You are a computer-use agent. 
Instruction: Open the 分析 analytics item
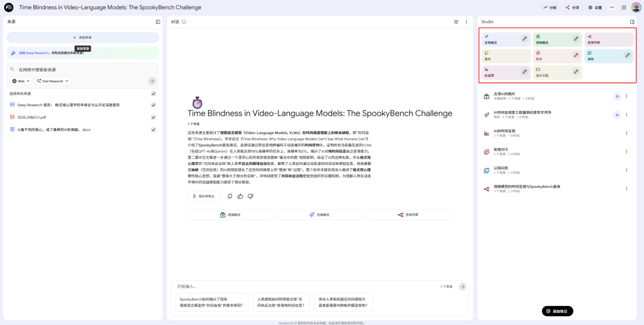(550, 8)
